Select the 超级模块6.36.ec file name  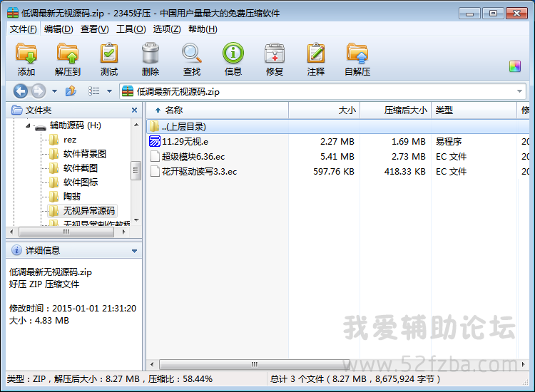click(193, 157)
